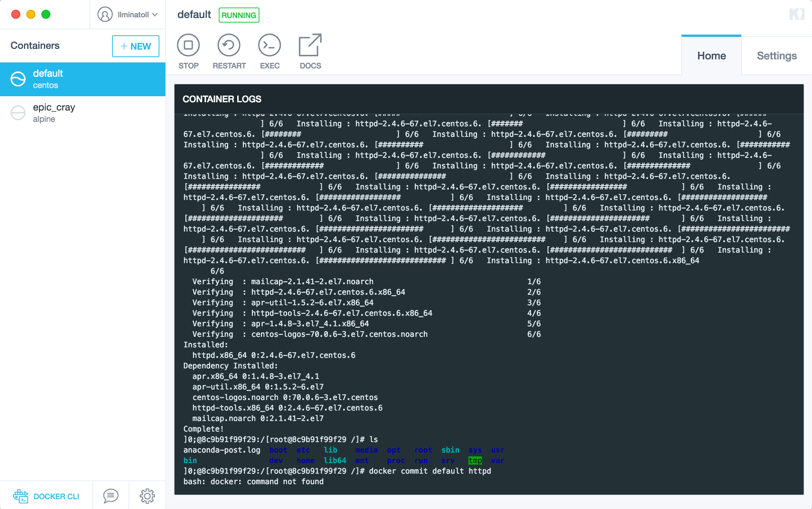Expand the Ilminatoll account dropdown
The width and height of the screenshot is (812, 509).
(155, 15)
